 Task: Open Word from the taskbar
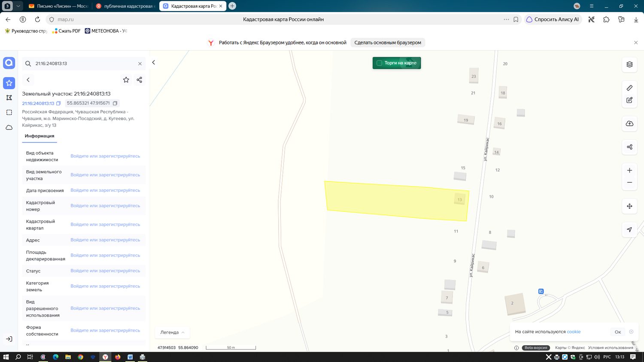[130, 357]
